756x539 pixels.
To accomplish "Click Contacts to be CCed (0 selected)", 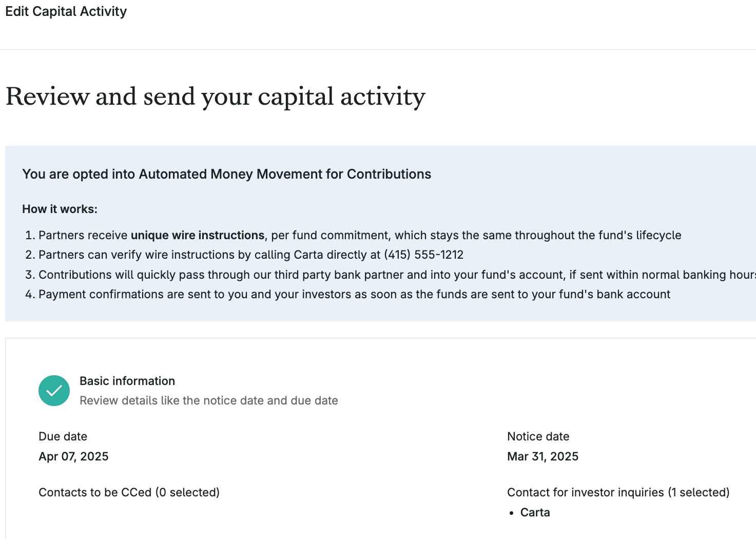I will 129,492.
